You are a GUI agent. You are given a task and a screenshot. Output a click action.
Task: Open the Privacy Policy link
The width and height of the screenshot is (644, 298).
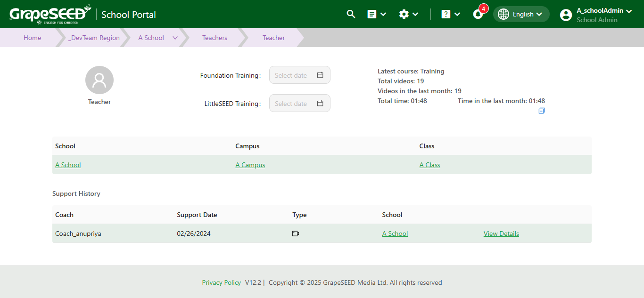(x=222, y=282)
